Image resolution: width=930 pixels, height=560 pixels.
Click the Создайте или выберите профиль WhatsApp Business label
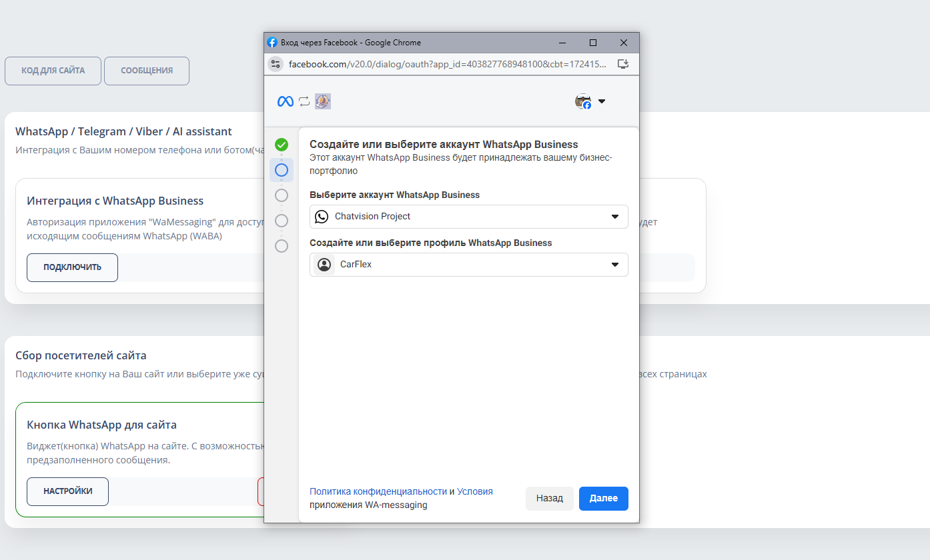431,243
